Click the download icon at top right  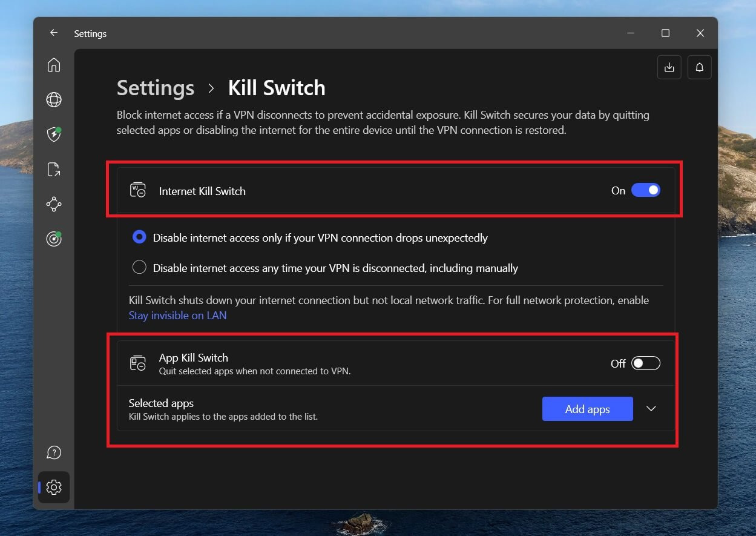coord(669,68)
